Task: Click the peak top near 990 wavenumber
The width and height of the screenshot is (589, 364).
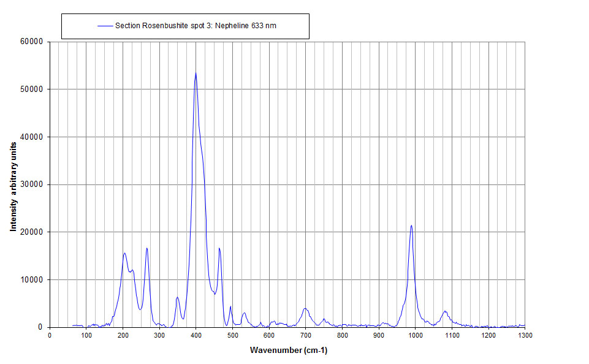Action: (x=411, y=226)
